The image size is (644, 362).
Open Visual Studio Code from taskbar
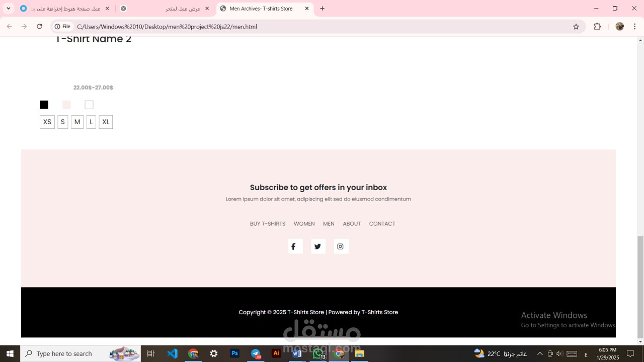pyautogui.click(x=172, y=353)
